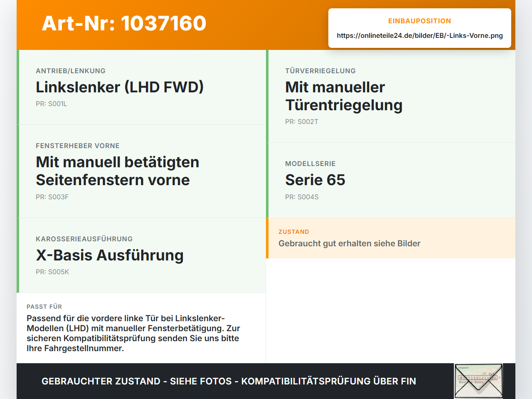Click the Linkslenker (LHD FWD) card
Image resolution: width=532 pixels, height=399 pixels.
point(141,87)
